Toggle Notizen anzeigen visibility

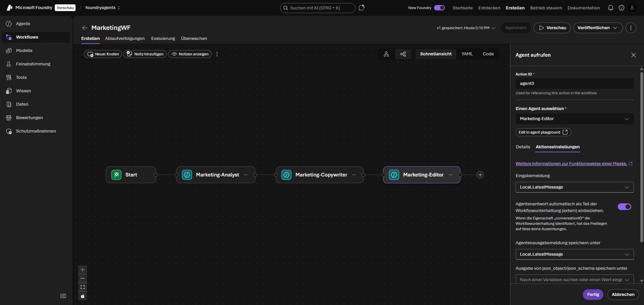click(x=190, y=54)
